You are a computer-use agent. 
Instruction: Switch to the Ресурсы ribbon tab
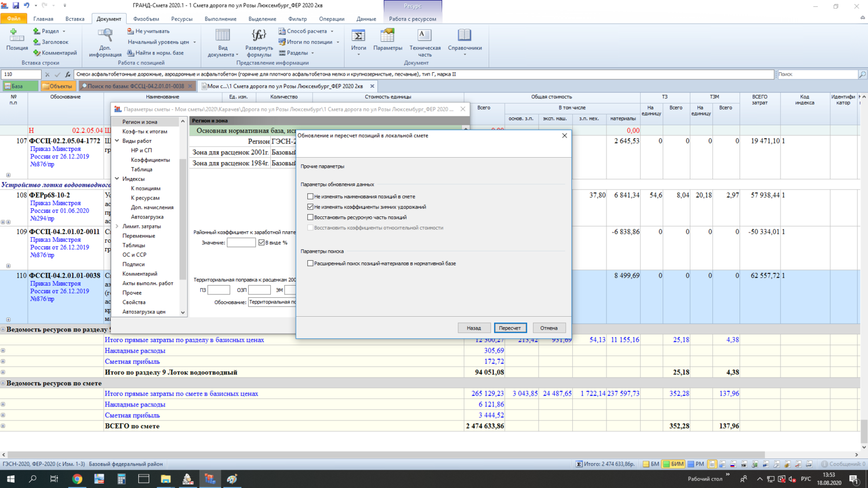coord(182,19)
